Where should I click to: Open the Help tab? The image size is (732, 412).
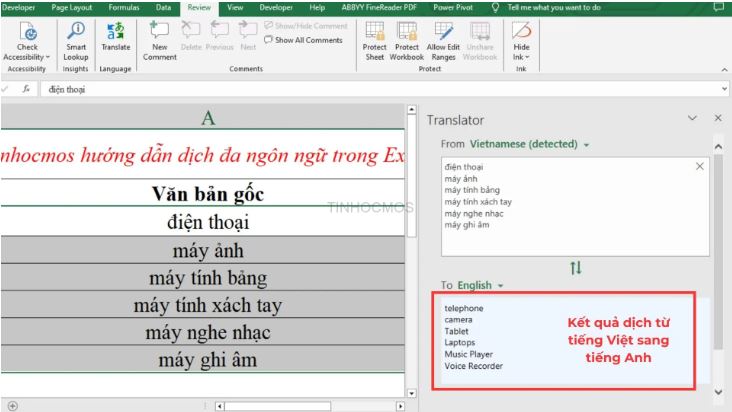(317, 7)
